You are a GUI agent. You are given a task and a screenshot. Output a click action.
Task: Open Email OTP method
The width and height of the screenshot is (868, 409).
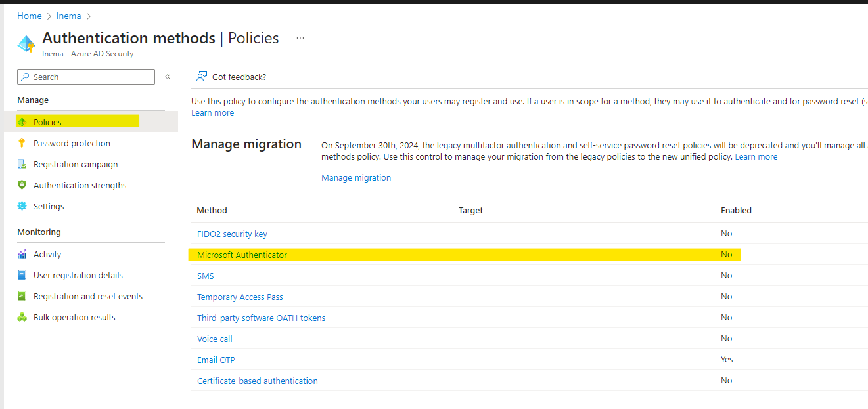point(216,360)
